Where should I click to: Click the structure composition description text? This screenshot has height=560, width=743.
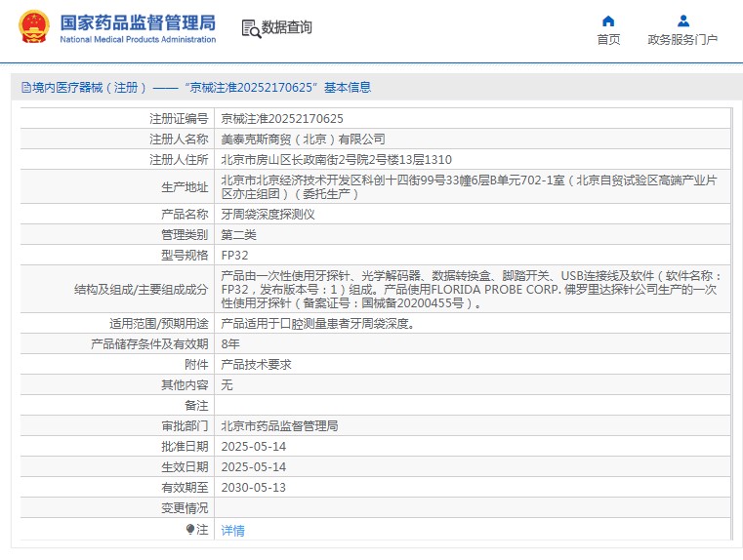pyautogui.click(x=471, y=289)
